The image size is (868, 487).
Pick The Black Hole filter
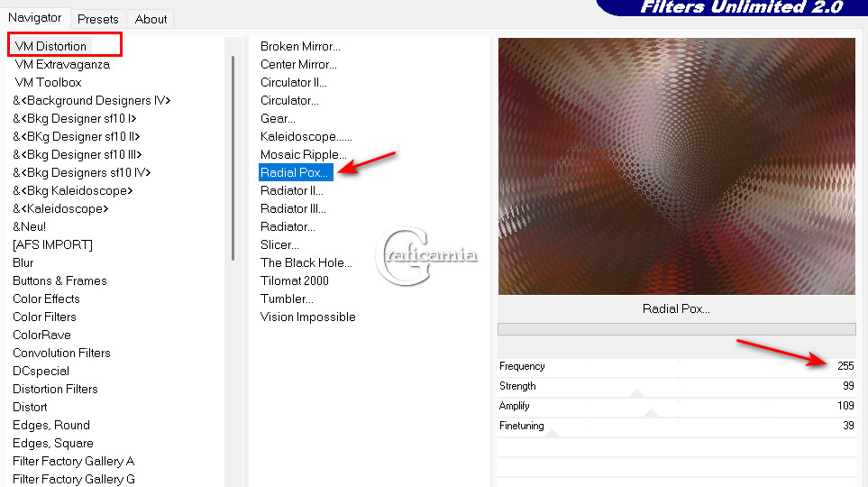pyautogui.click(x=306, y=262)
